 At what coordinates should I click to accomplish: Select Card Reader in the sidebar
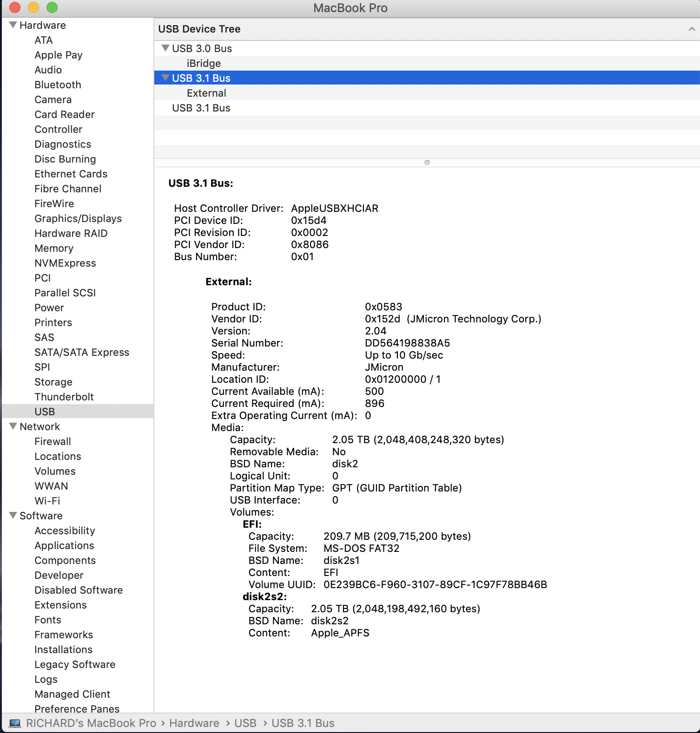pos(65,114)
